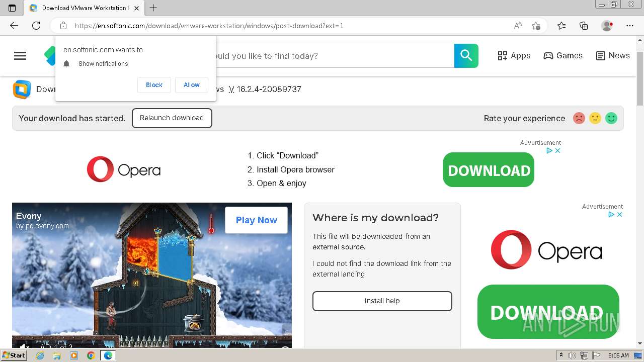Open network icon in system tray
Screen dimensions: 644x362
click(584, 355)
